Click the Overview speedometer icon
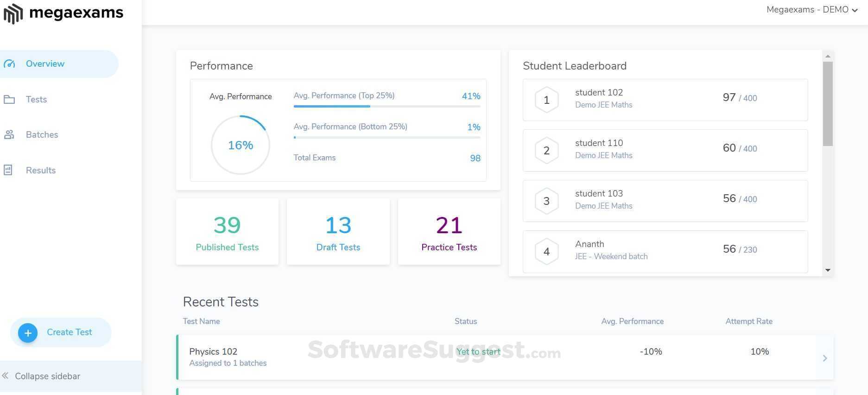868x395 pixels. coord(9,64)
